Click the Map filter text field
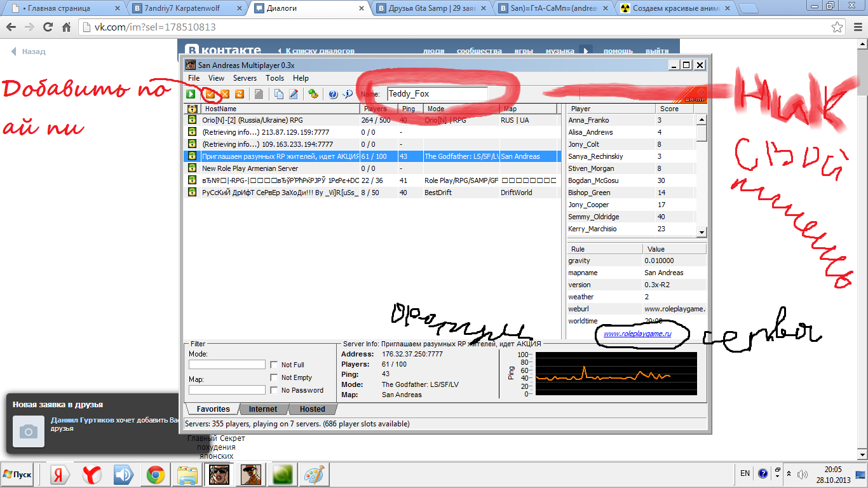 coord(227,390)
